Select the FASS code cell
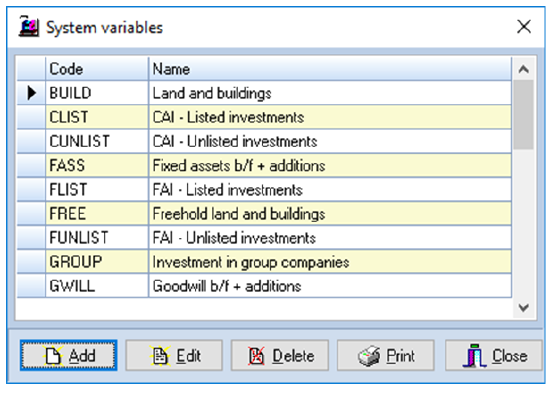 (97, 166)
